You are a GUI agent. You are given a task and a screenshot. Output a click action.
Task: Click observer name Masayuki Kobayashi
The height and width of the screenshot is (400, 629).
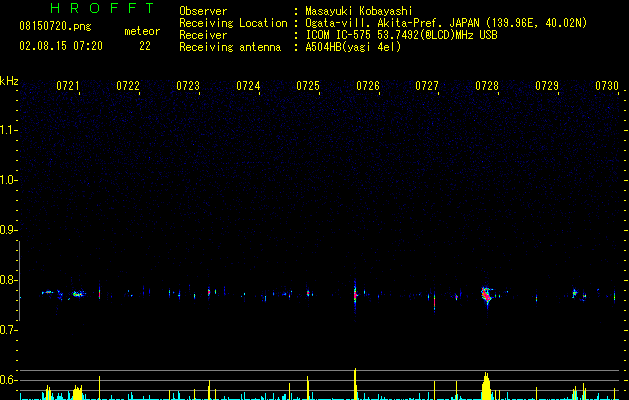(359, 11)
